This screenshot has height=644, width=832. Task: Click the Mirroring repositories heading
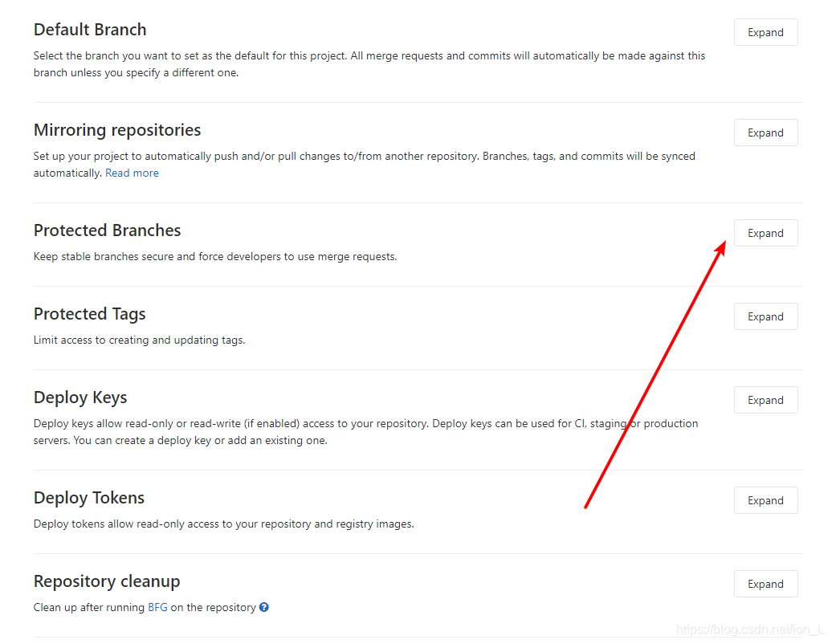117,130
